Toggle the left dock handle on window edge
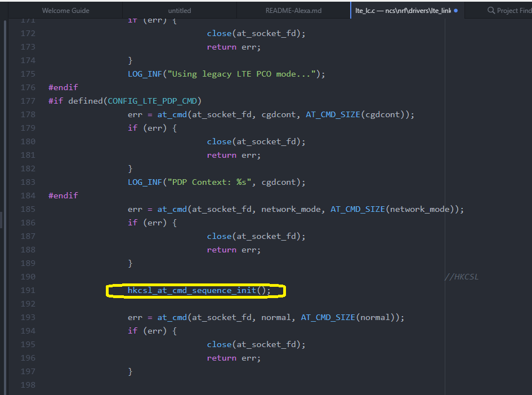532x395 pixels. tap(1, 220)
